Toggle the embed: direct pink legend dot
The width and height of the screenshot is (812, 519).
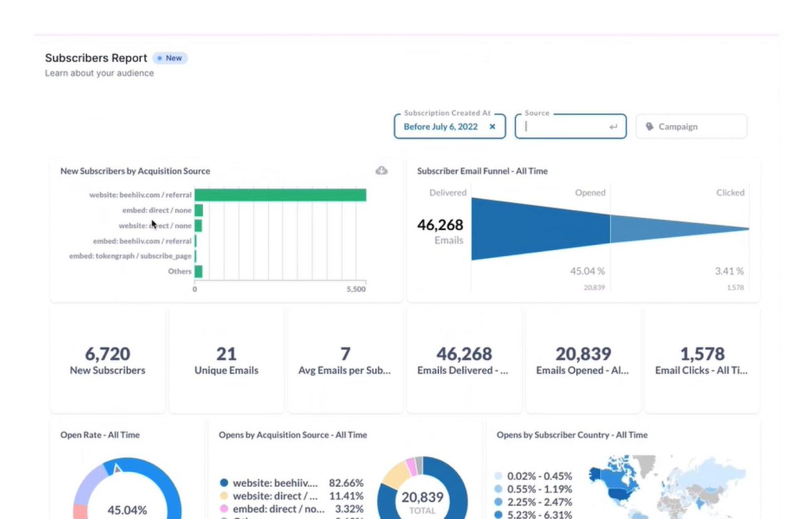click(224, 509)
